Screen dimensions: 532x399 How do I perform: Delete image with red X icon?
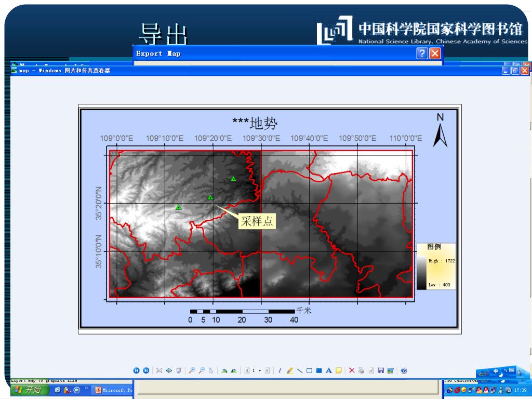pos(352,370)
